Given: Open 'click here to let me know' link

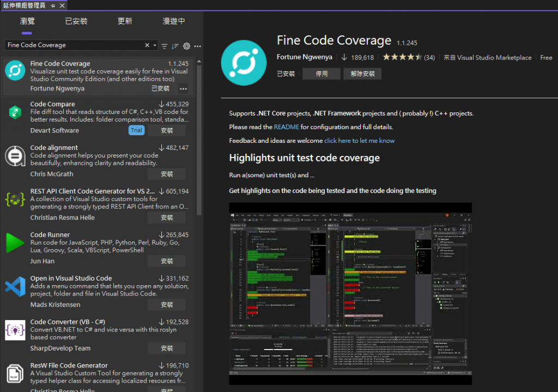Looking at the screenshot, I should pos(359,141).
